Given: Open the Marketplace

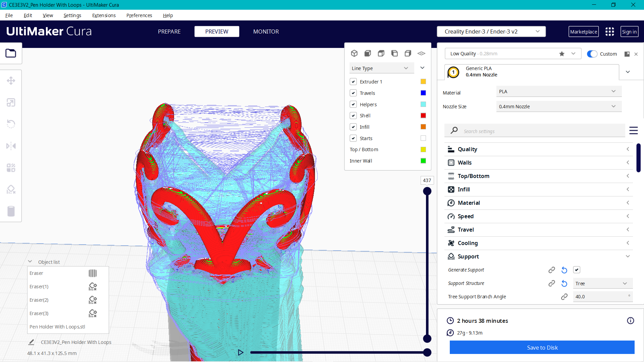Looking at the screenshot, I should pyautogui.click(x=584, y=32).
